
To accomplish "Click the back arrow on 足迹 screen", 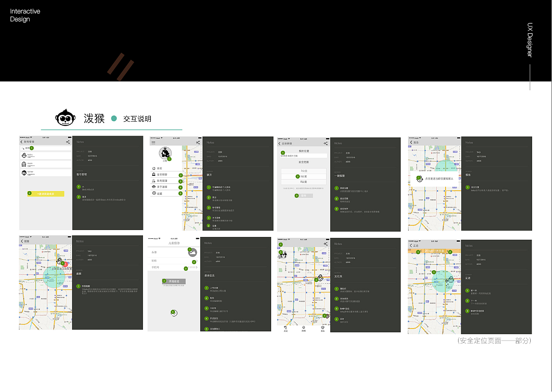I will (410, 245).
